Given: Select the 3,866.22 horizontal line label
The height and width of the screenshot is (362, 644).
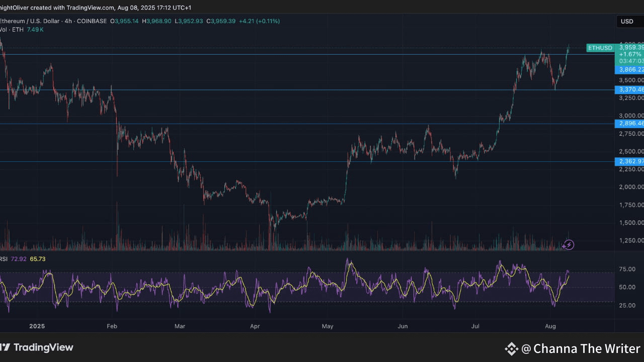Looking at the screenshot, I should (630, 70).
